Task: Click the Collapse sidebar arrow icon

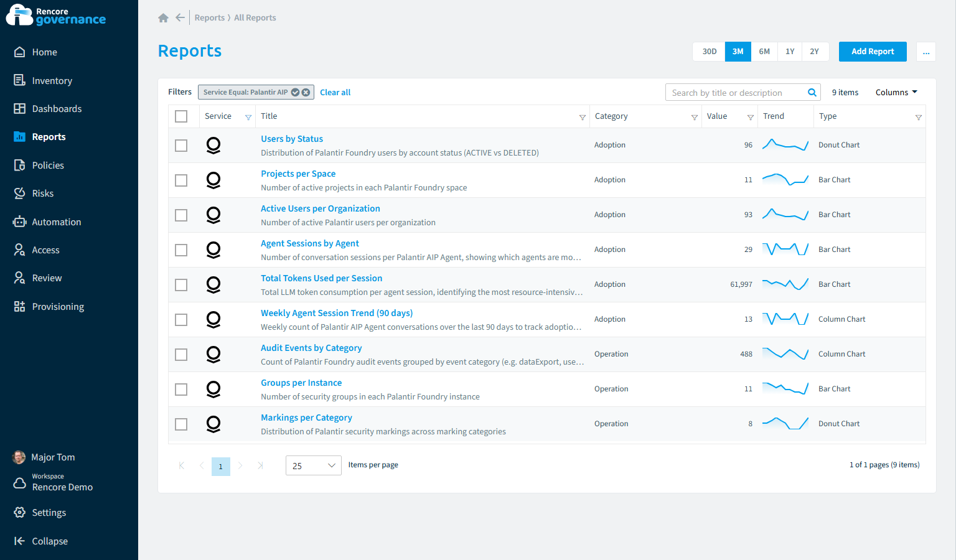Action: (x=20, y=541)
